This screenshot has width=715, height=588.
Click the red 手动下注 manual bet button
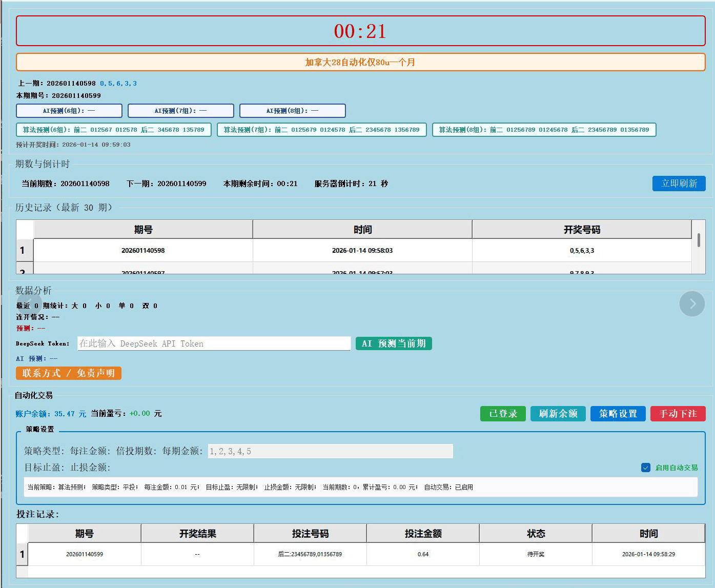[x=678, y=414]
